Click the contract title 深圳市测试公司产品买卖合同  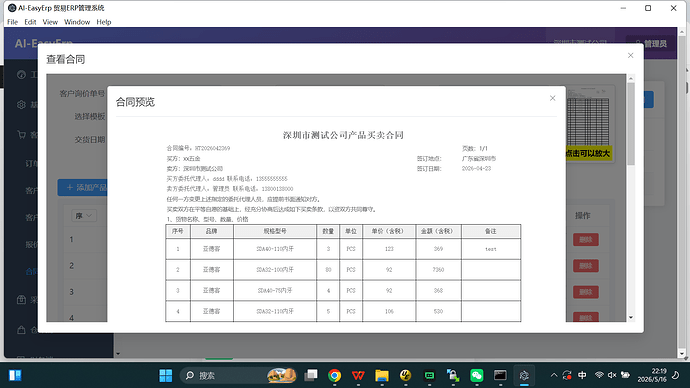coord(343,135)
